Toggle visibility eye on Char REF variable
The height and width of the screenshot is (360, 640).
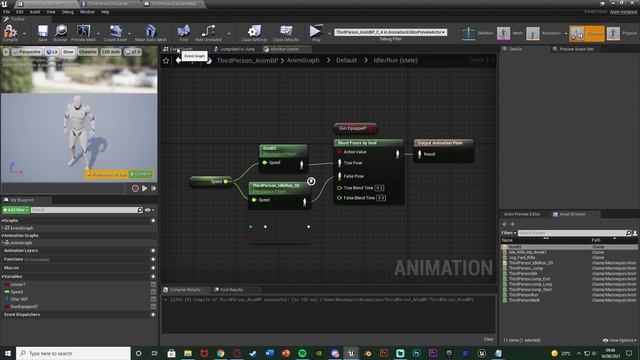[153, 299]
